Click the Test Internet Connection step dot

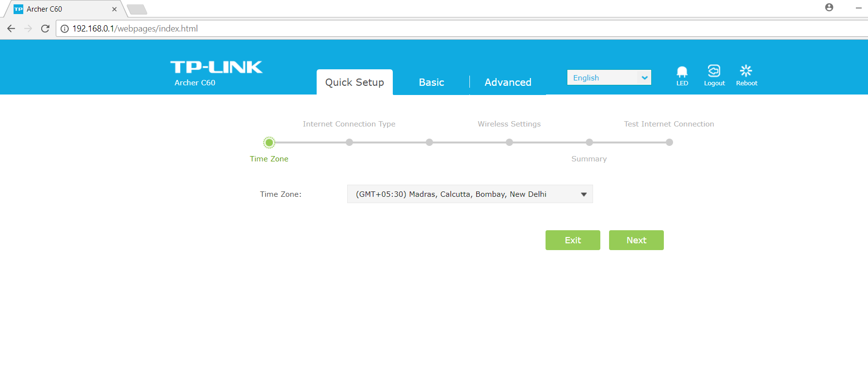[x=669, y=142]
